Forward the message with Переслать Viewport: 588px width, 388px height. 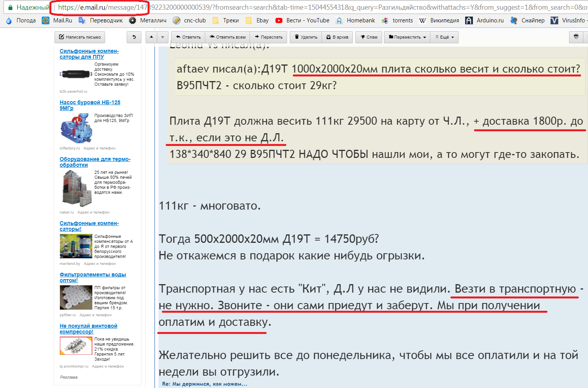pos(269,37)
